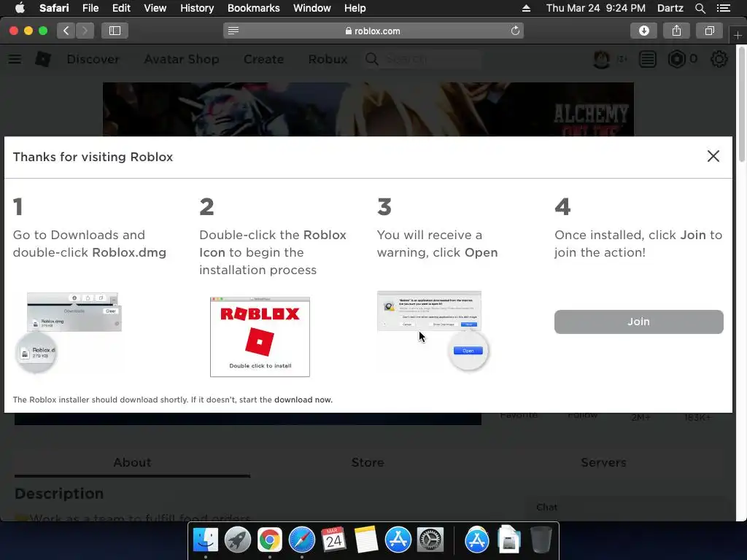Click the gray Join button
Viewport: 747px width, 560px height.
[638, 322]
